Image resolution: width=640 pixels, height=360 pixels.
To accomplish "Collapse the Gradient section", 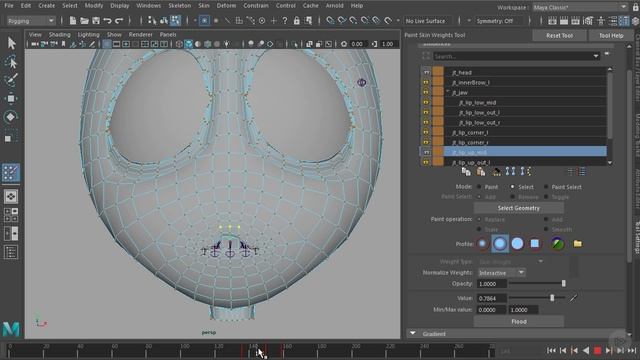I will [413, 333].
